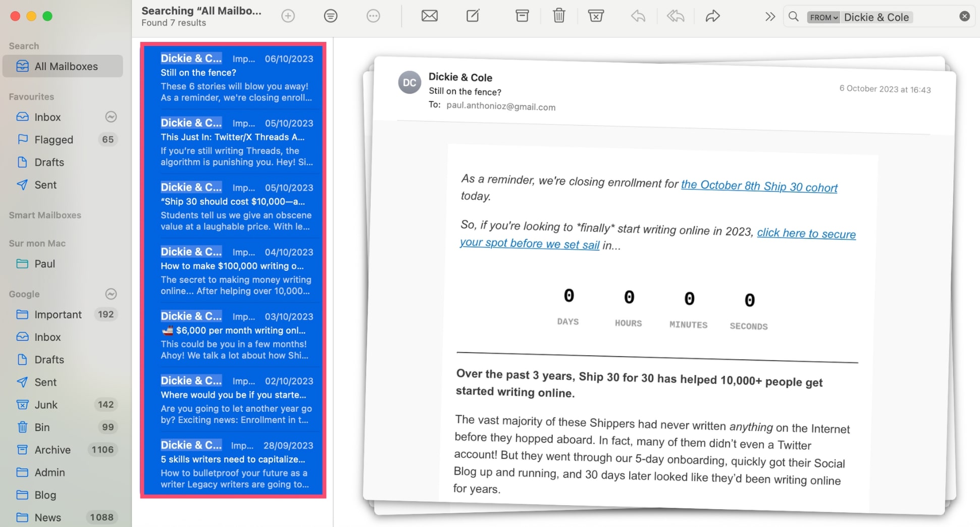Click the Get Mail envelope icon
Screen dimensions: 980x527
pyautogui.click(x=429, y=16)
